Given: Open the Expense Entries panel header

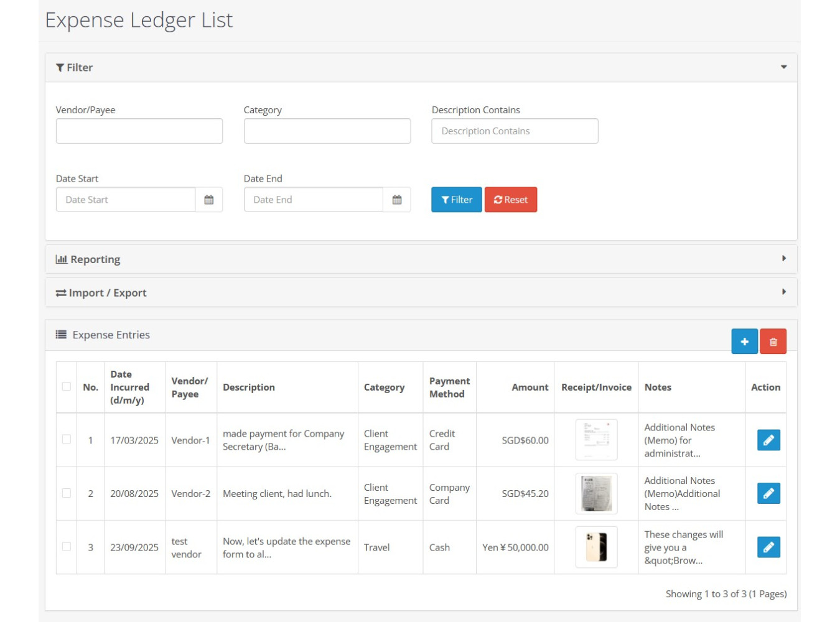Looking at the screenshot, I should click(111, 335).
